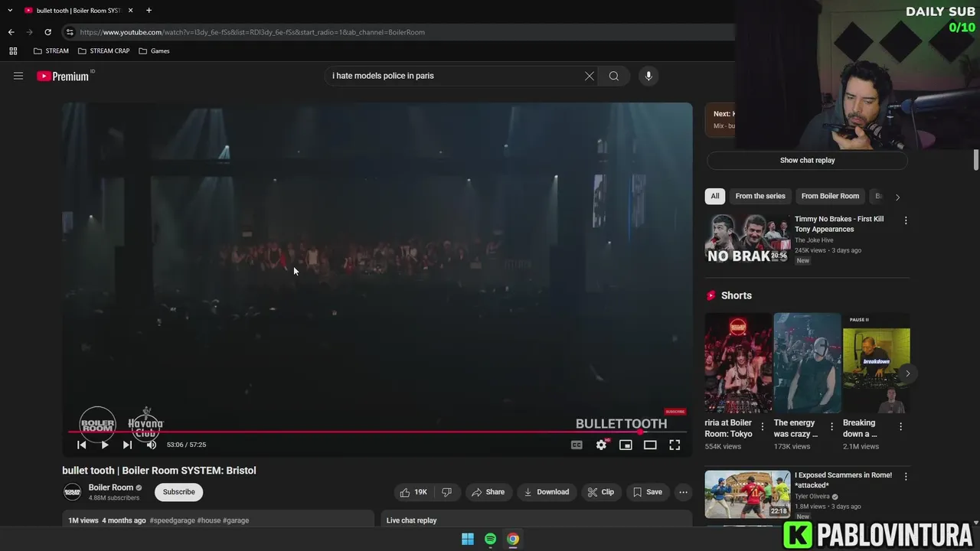Save the video to a playlist
This screenshot has height=551, width=980.
coord(647,492)
